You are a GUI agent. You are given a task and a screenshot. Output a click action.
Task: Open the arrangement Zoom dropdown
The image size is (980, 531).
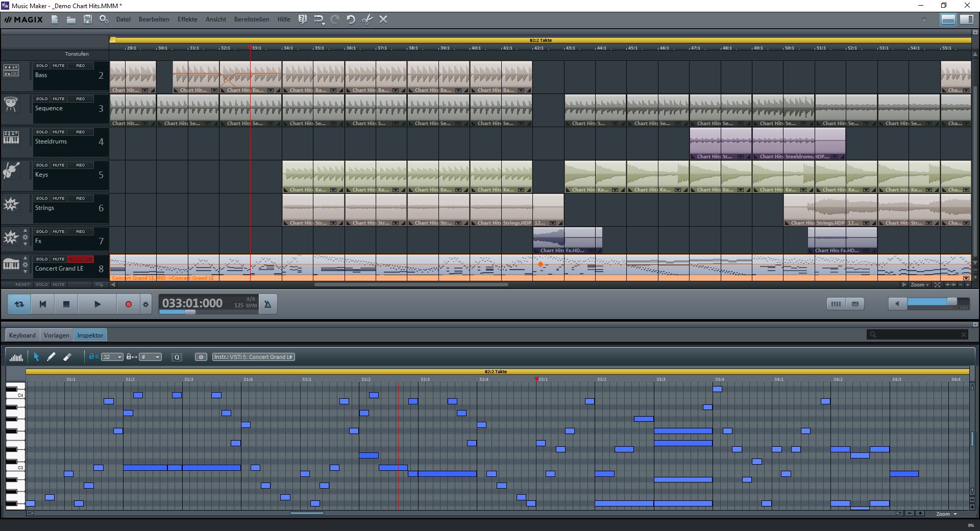(x=920, y=285)
